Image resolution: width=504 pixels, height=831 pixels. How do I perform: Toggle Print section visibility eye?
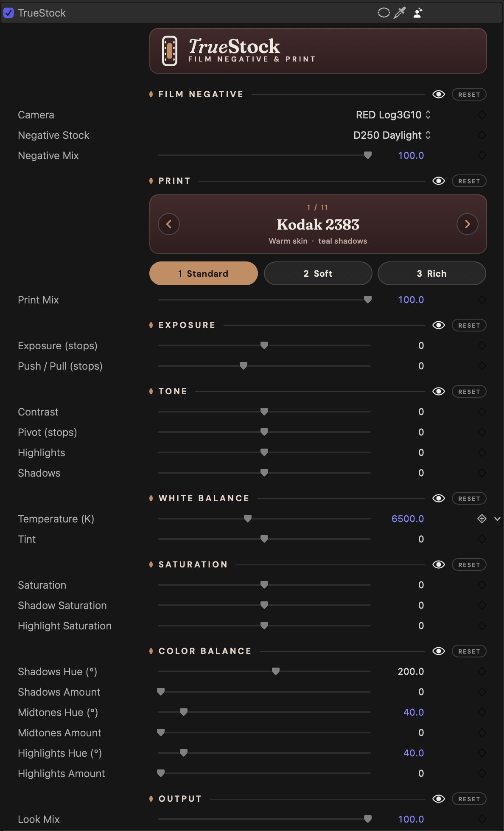pos(439,181)
